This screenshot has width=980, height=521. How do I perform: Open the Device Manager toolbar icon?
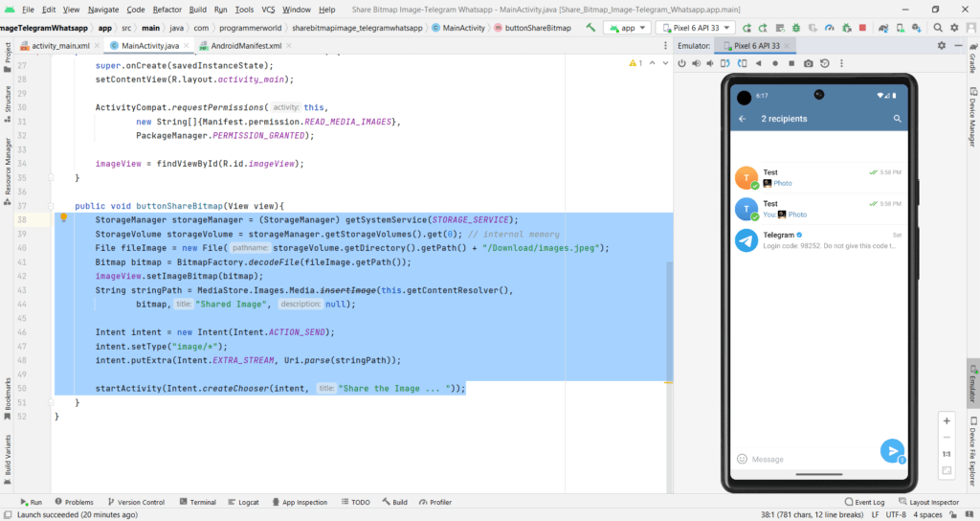coord(900,28)
